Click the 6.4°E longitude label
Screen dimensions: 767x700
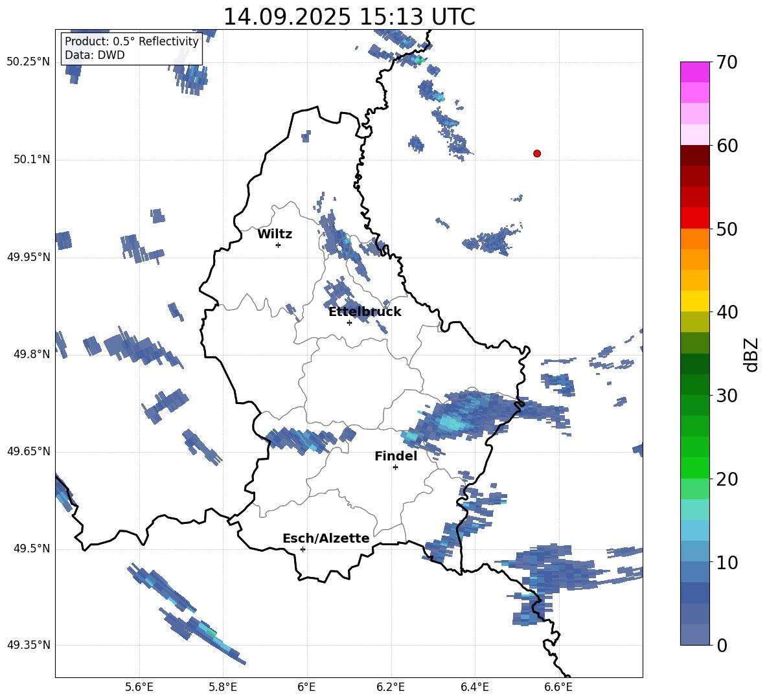tap(474, 687)
